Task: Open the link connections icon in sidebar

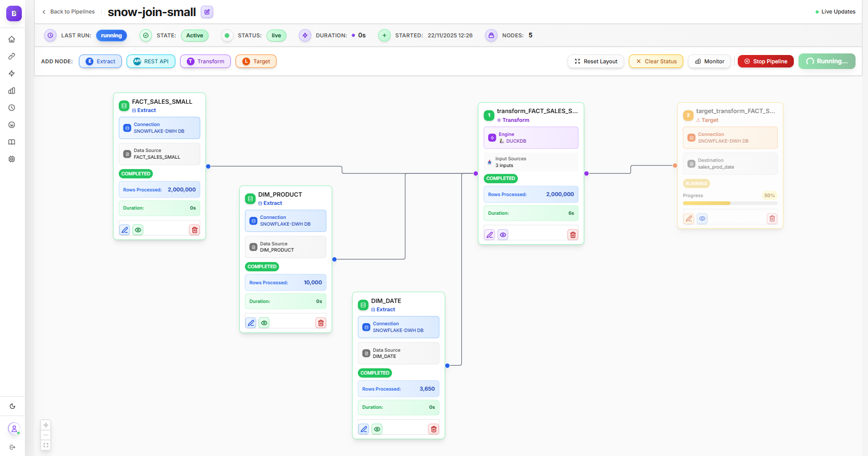Action: coord(12,57)
